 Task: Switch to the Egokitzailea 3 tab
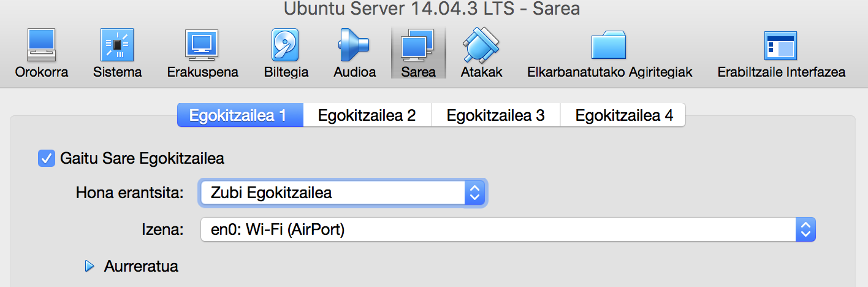(x=495, y=115)
